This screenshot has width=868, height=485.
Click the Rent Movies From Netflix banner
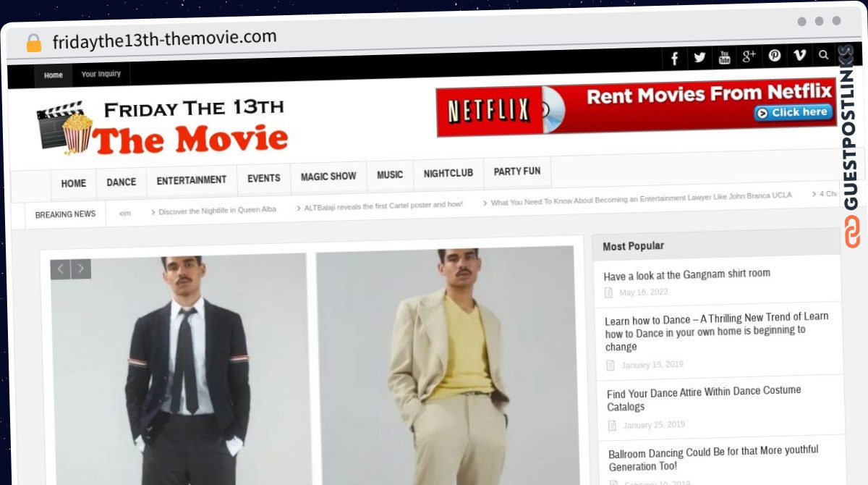pos(637,107)
